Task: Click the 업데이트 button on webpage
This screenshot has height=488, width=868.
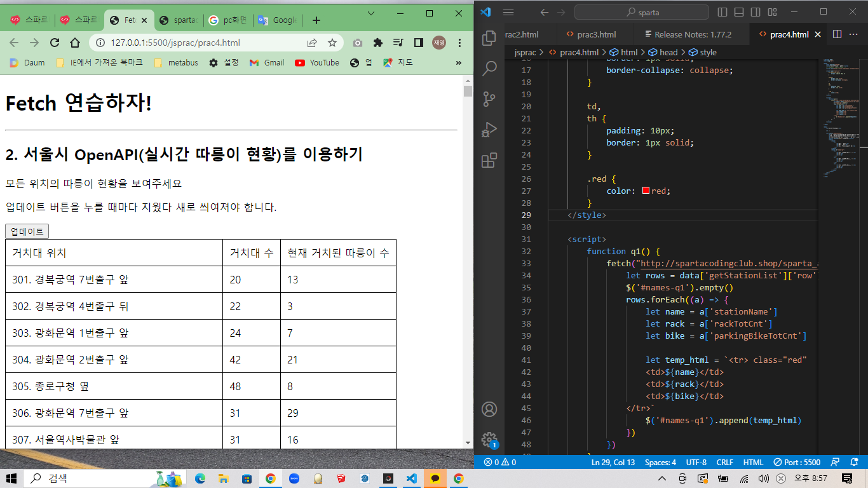Action: [27, 231]
